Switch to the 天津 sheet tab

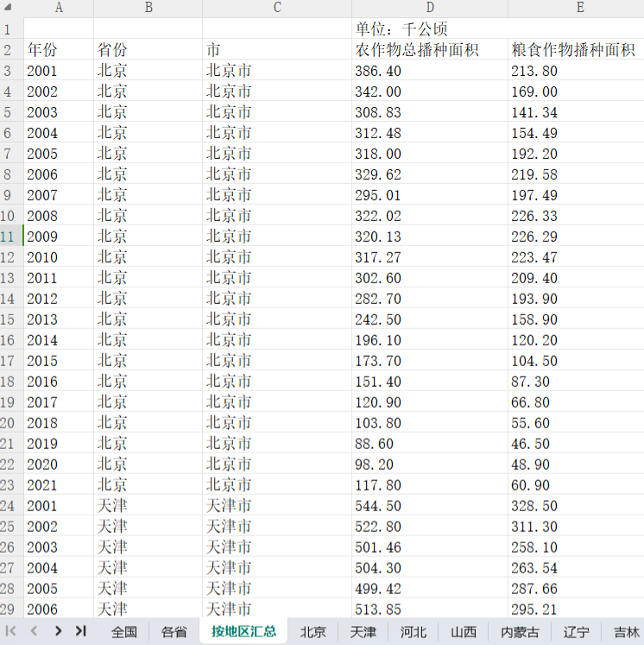point(363,632)
